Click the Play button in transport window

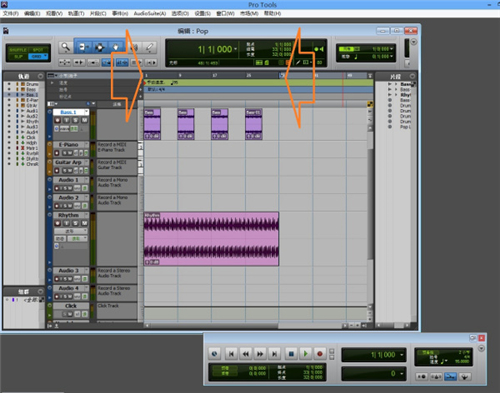[305, 354]
